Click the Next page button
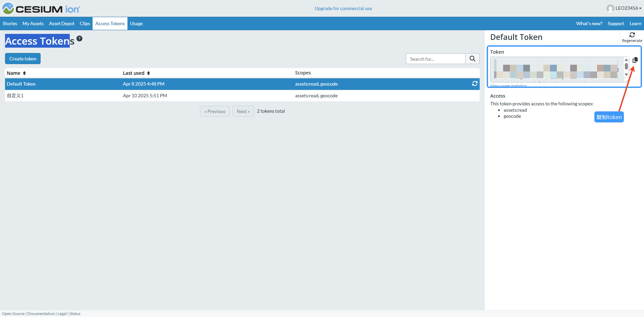Image resolution: width=644 pixels, height=317 pixels. pyautogui.click(x=243, y=111)
